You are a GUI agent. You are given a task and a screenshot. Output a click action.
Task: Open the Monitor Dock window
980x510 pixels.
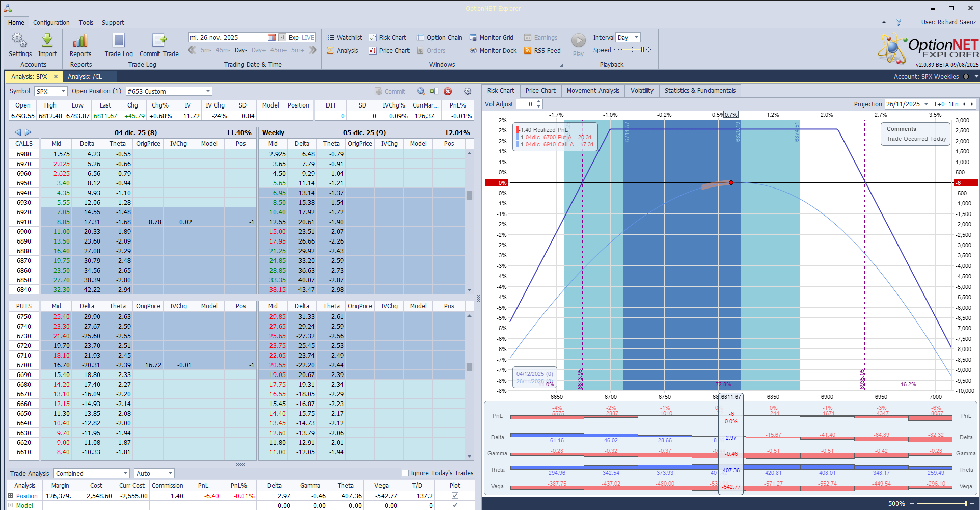pyautogui.click(x=493, y=50)
